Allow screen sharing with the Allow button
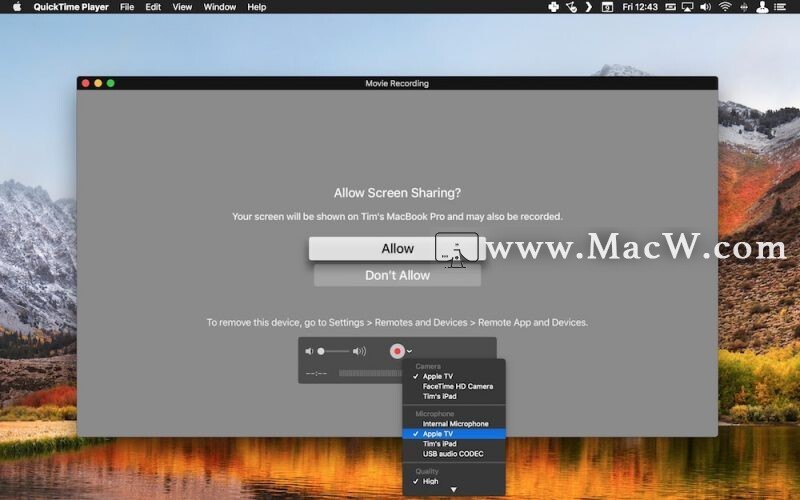Screen dimensions: 800x500 click(x=397, y=248)
